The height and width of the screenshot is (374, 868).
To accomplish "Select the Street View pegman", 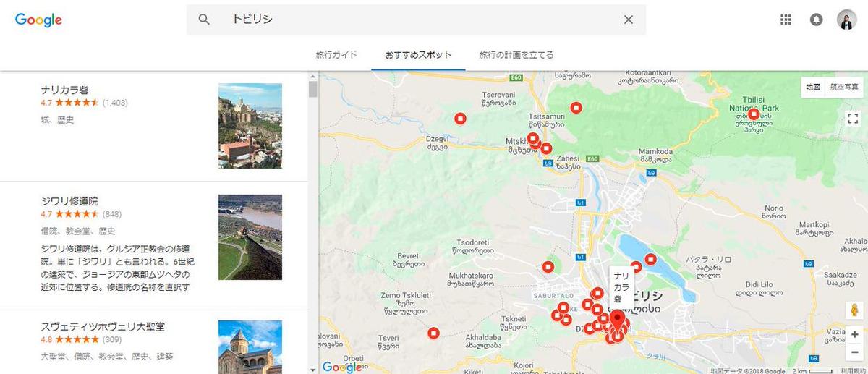I will [x=854, y=311].
